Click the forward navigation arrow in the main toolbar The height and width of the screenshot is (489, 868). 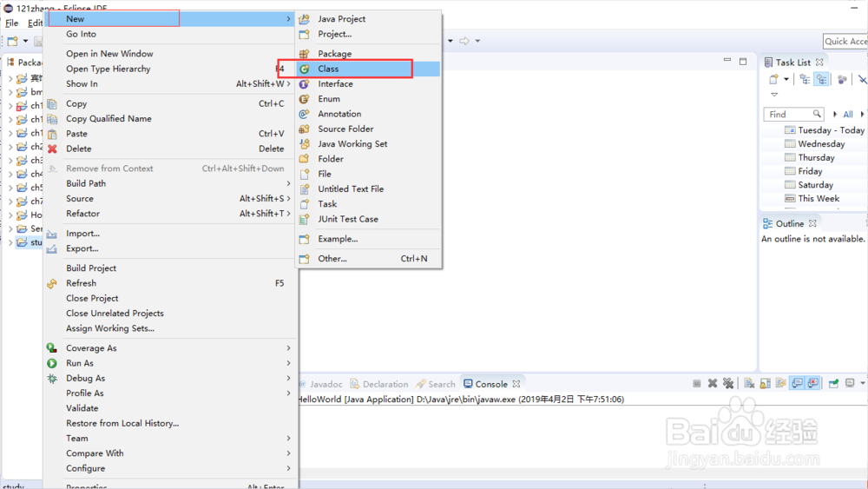(x=464, y=41)
